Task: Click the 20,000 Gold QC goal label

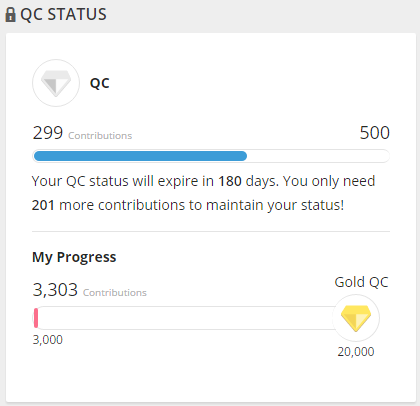Action: (356, 352)
